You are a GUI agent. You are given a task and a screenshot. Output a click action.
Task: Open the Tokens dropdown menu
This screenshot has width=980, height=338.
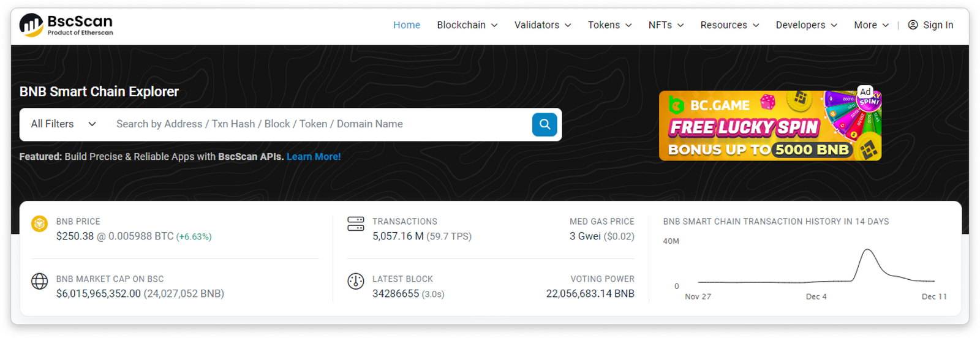pos(610,25)
